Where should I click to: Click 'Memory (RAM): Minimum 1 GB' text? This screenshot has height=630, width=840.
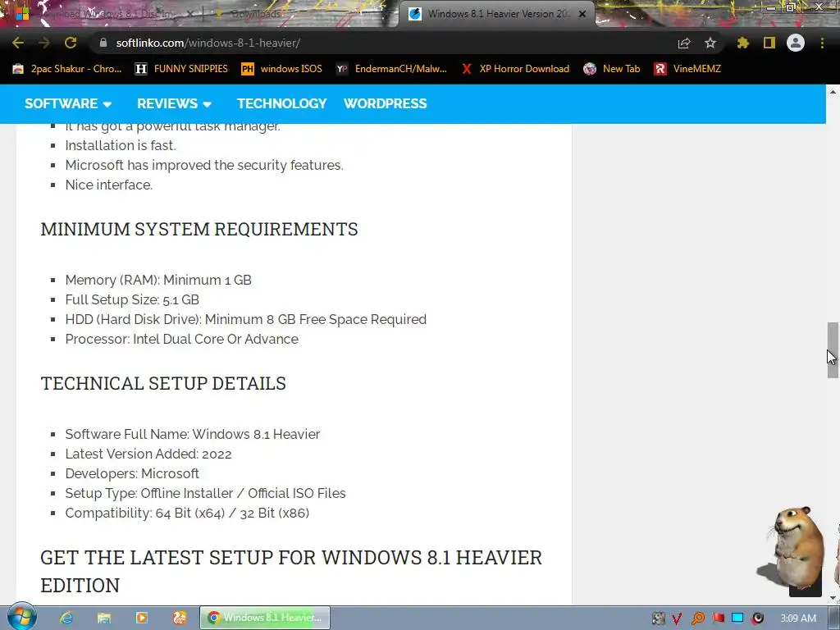coord(158,281)
